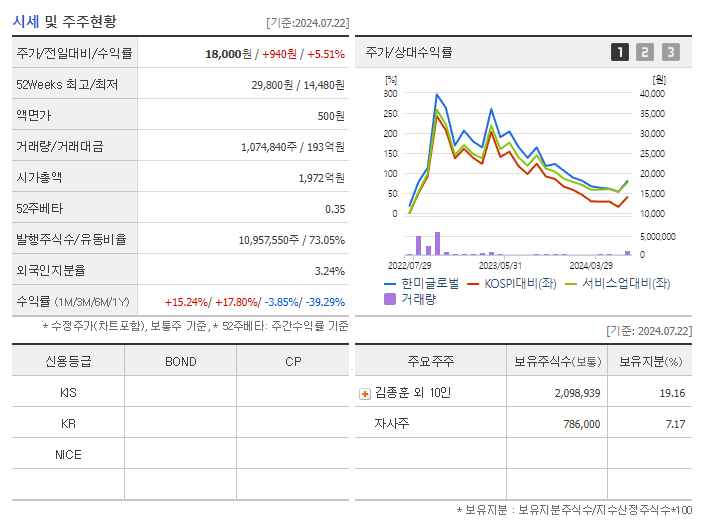The image size is (702, 525).
Task: Click the 시가총액 row label
Action: [x=39, y=177]
